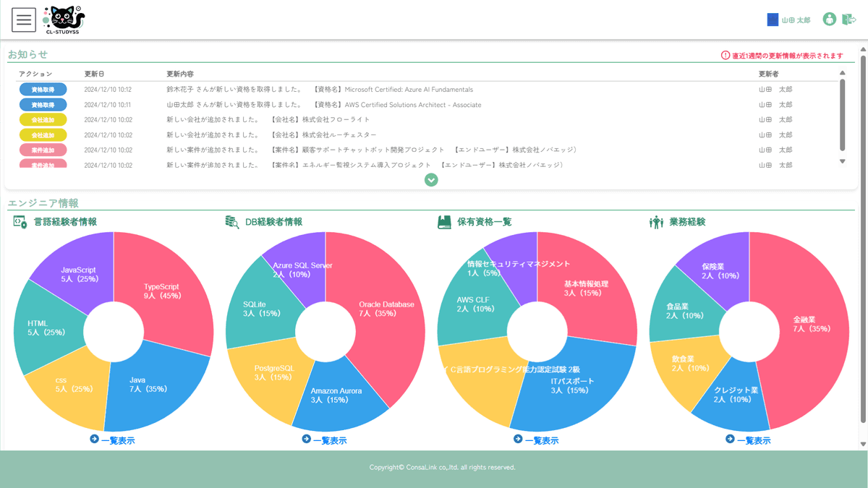Image resolution: width=868 pixels, height=488 pixels.
Task: Open the user profile icon
Action: [829, 20]
